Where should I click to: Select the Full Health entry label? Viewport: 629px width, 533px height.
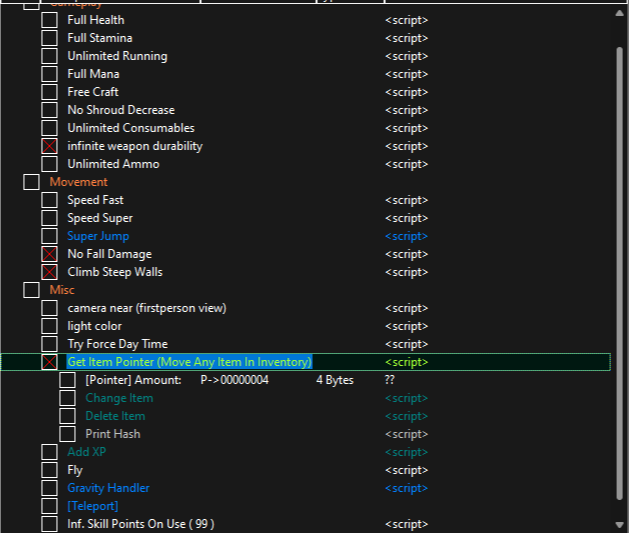pyautogui.click(x=96, y=20)
